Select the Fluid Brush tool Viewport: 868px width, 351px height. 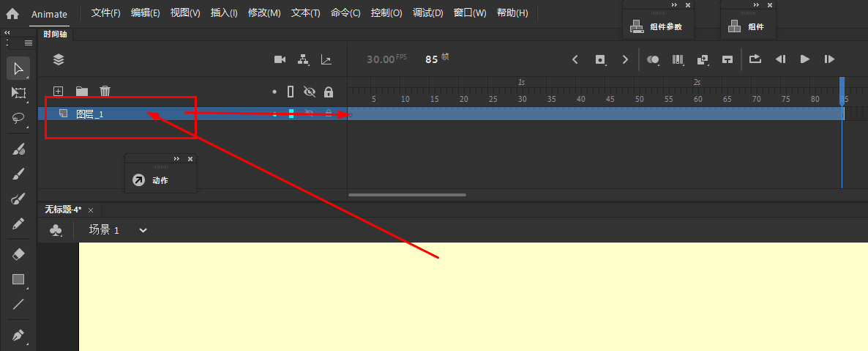pos(18,149)
